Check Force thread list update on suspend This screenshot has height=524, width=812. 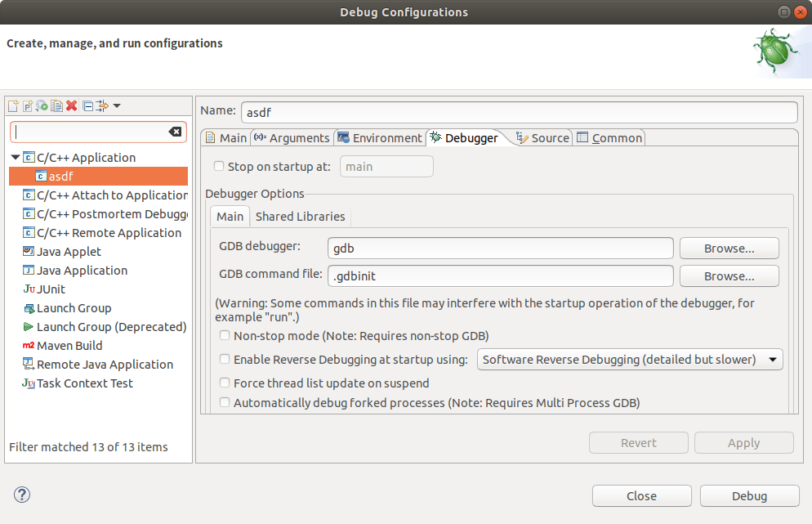tap(225, 383)
